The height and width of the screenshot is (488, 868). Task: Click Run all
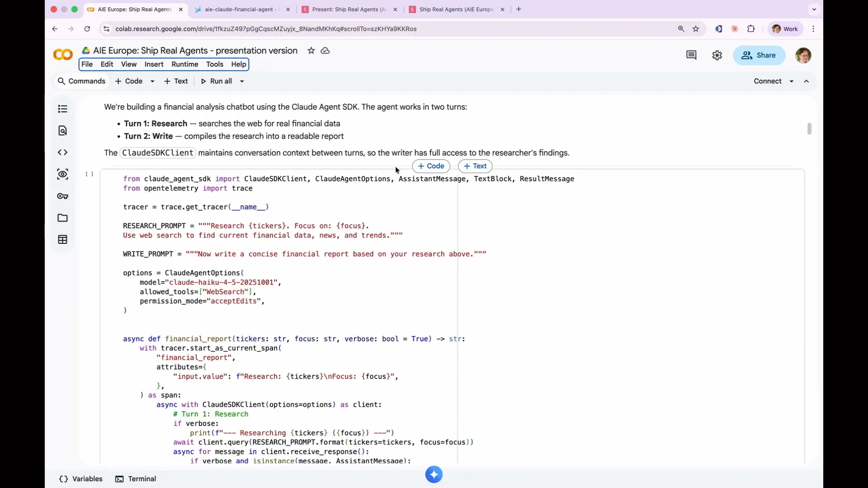point(216,81)
